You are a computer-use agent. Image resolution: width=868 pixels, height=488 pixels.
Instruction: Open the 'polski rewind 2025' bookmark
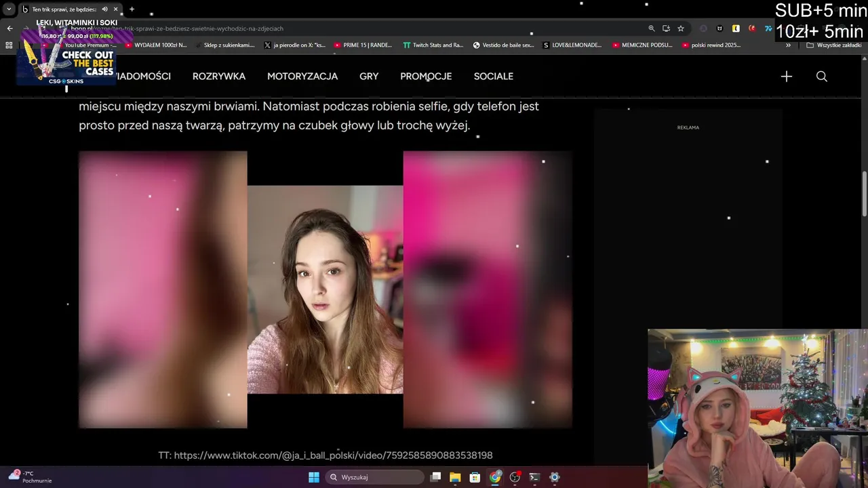pos(711,45)
